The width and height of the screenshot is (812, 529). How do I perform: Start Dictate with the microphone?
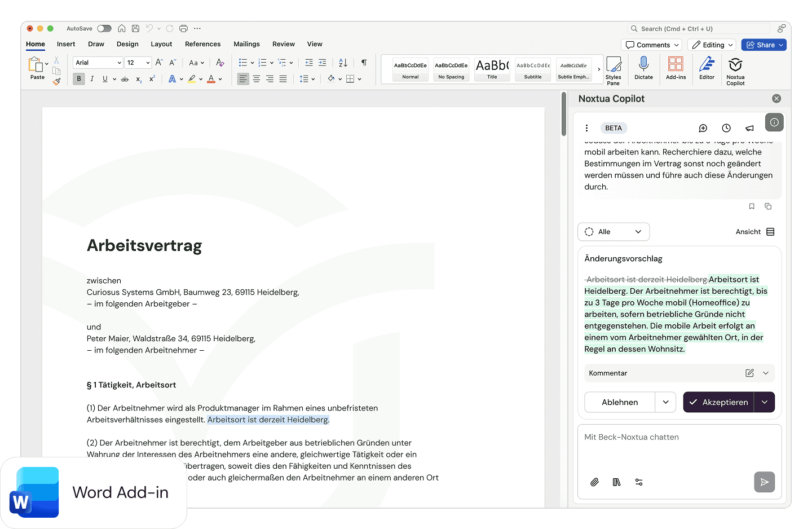tap(643, 69)
